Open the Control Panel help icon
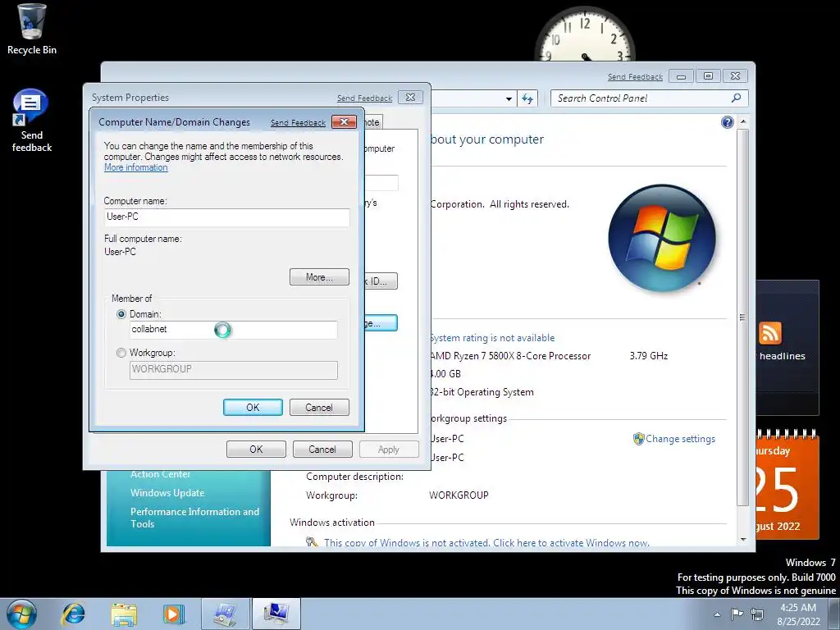The image size is (840, 630). pos(727,122)
